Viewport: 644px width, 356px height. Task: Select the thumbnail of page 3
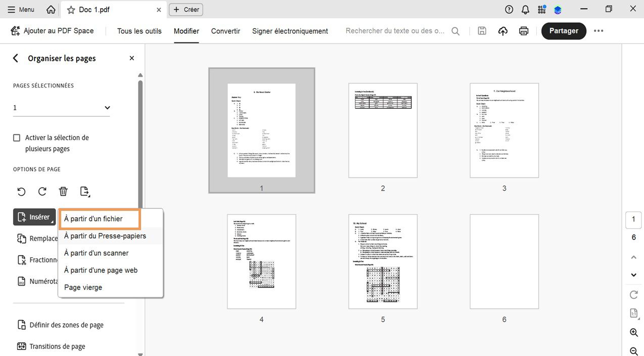pyautogui.click(x=504, y=130)
